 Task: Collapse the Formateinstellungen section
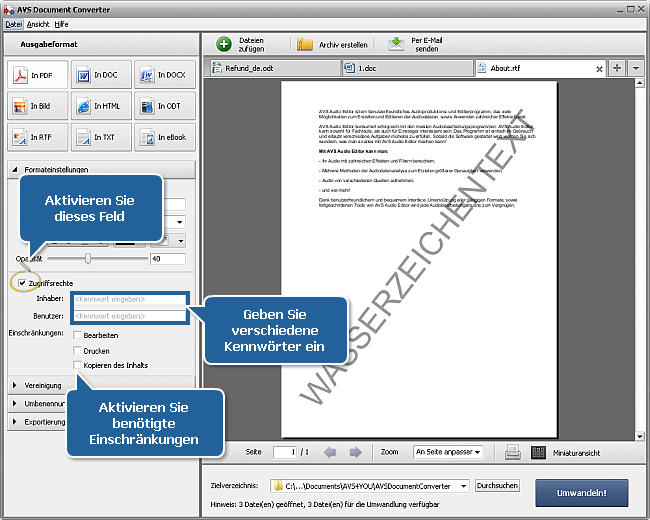point(15,169)
